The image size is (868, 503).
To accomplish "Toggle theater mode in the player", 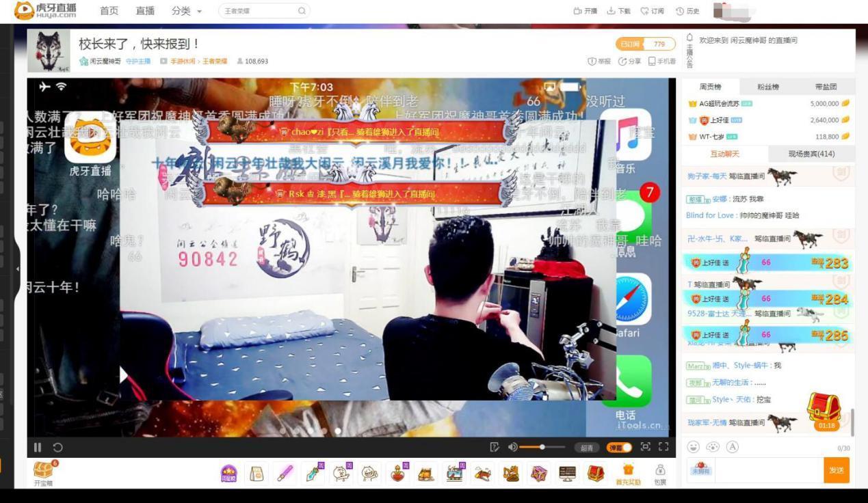I will coord(645,447).
